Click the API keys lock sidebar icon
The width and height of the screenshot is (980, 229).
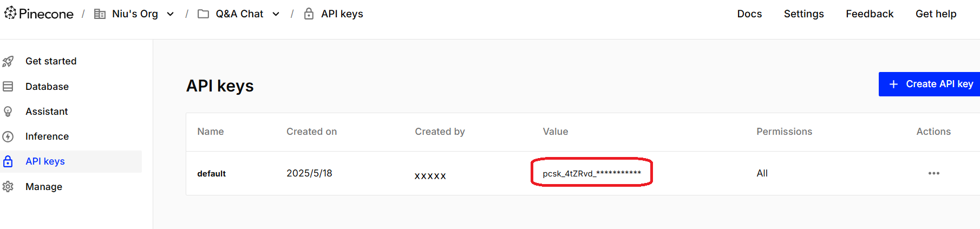(8, 161)
